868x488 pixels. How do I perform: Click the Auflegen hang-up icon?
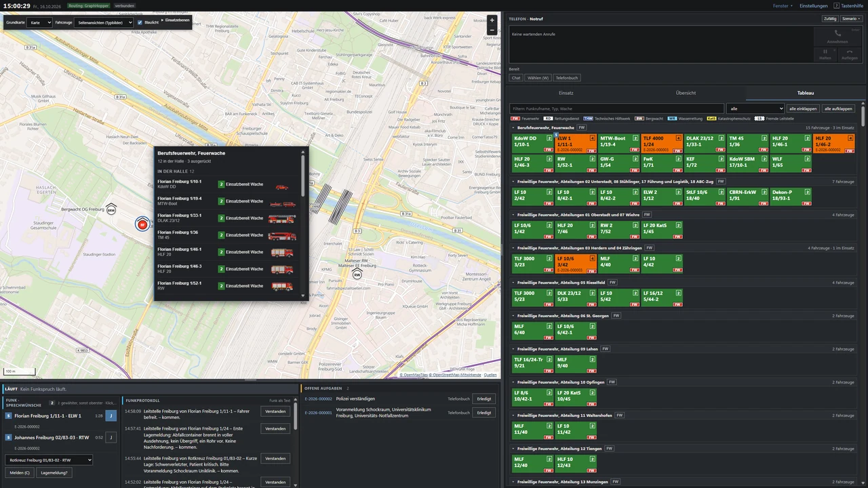[x=849, y=52]
